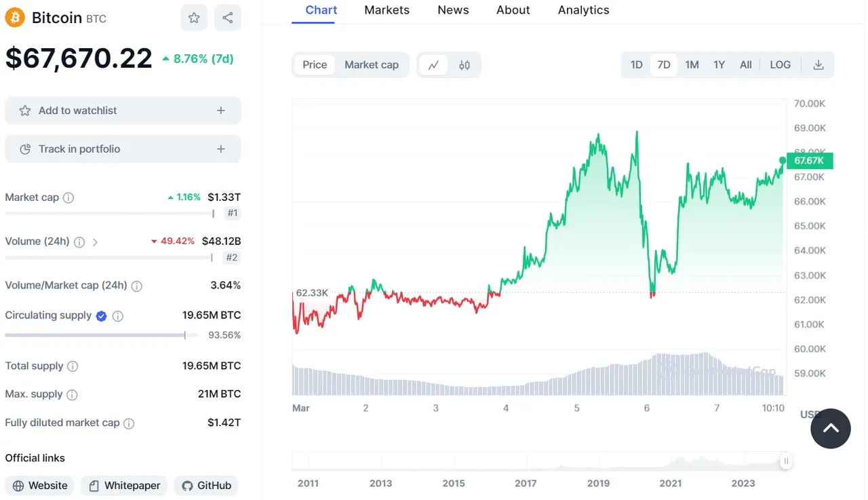Open the Markets tab

pyautogui.click(x=387, y=10)
